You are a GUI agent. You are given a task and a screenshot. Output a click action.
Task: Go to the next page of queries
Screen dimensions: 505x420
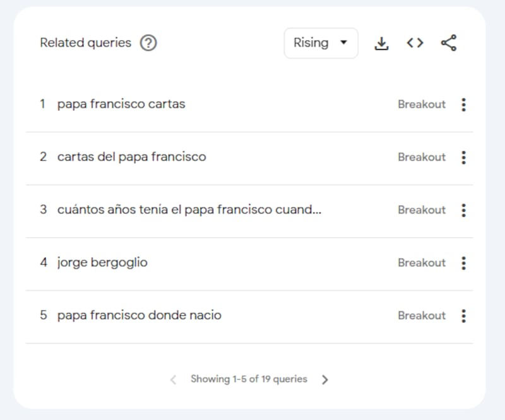pyautogui.click(x=326, y=379)
